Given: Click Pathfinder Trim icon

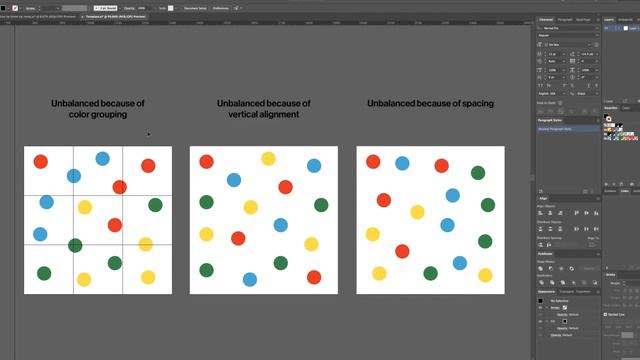Looking at the screenshot, I should [552, 282].
